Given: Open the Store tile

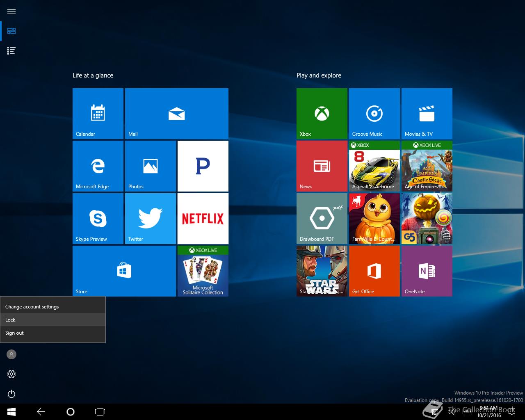Looking at the screenshot, I should pos(124,271).
